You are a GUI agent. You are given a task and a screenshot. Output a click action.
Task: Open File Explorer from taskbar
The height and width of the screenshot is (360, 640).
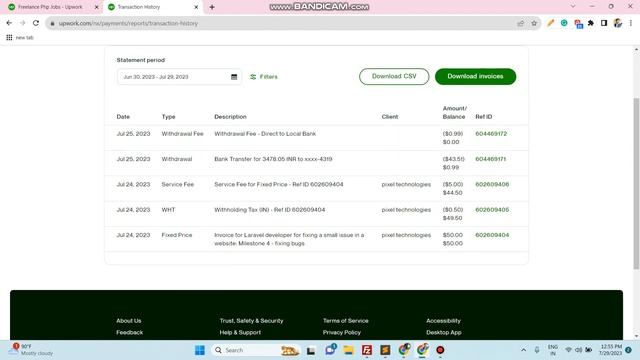[x=348, y=350]
